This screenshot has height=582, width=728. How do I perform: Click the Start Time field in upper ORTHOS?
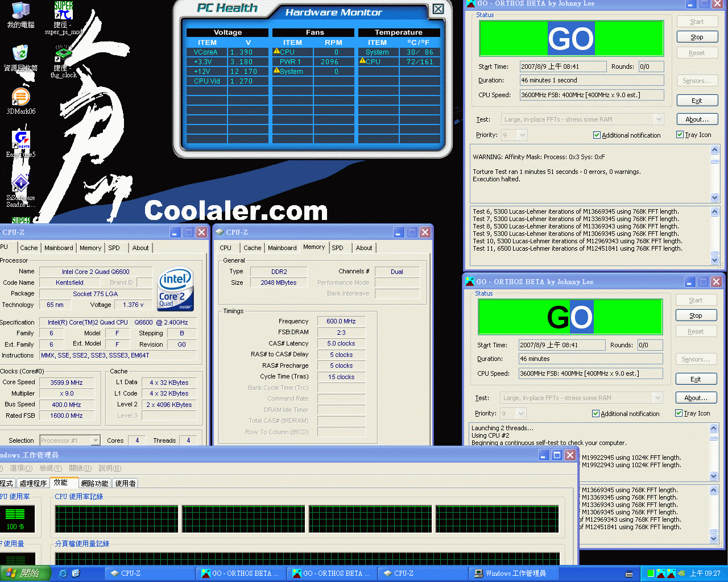coord(562,66)
